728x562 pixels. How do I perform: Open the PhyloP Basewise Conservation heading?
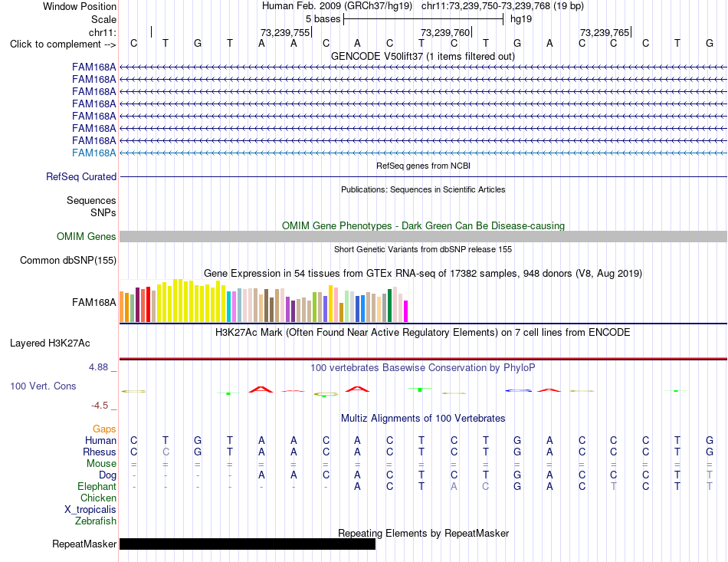click(x=423, y=368)
